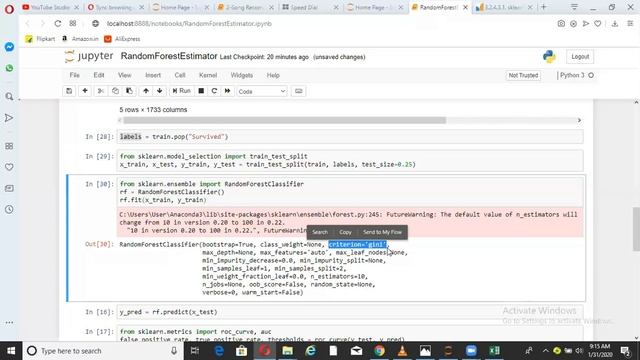
Task: Interrupt the kernel with the stop icon
Action: click(201, 91)
